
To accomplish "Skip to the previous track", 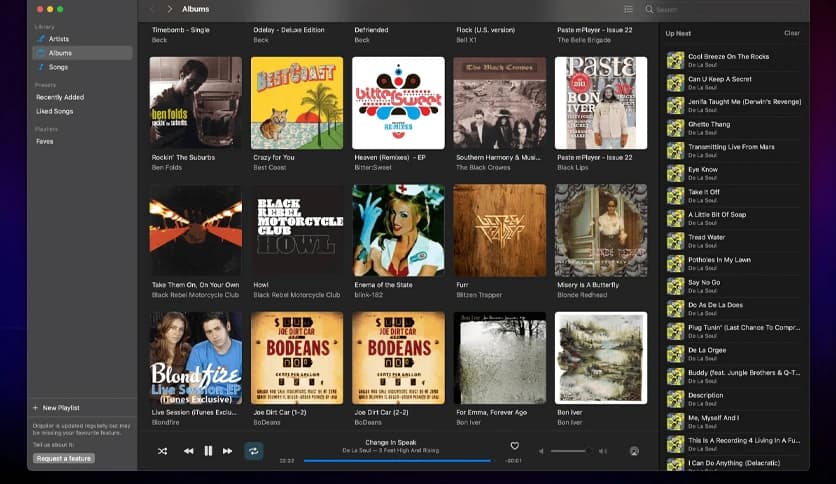I will click(188, 451).
